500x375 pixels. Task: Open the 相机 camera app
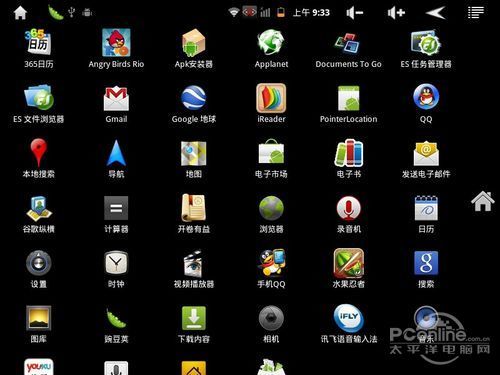click(271, 318)
